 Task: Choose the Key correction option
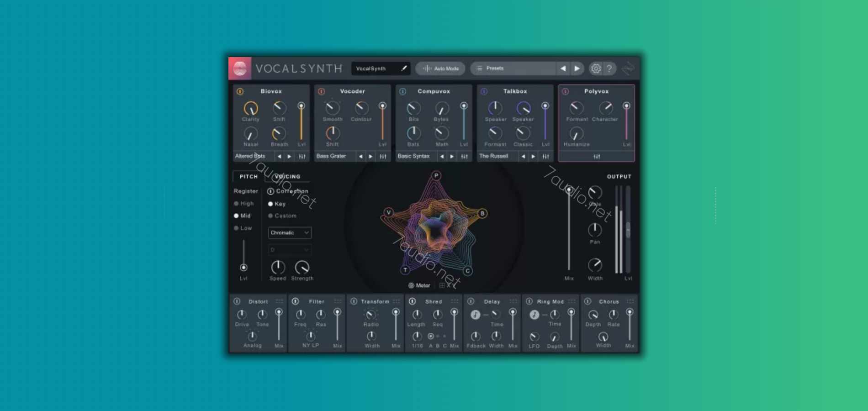pos(277,204)
